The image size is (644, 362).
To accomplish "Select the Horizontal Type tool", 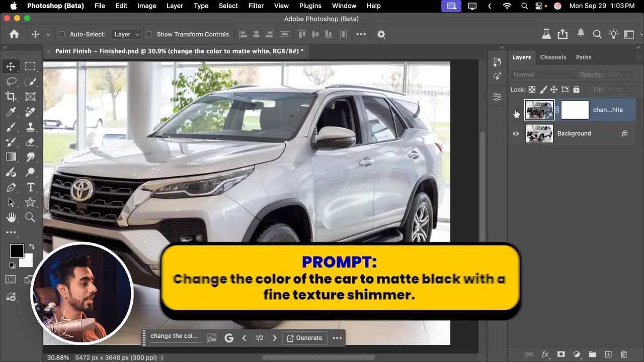I will pos(30,187).
